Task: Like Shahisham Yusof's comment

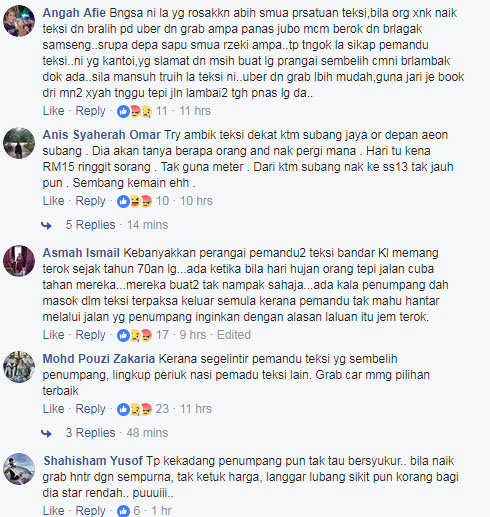Action: click(53, 511)
